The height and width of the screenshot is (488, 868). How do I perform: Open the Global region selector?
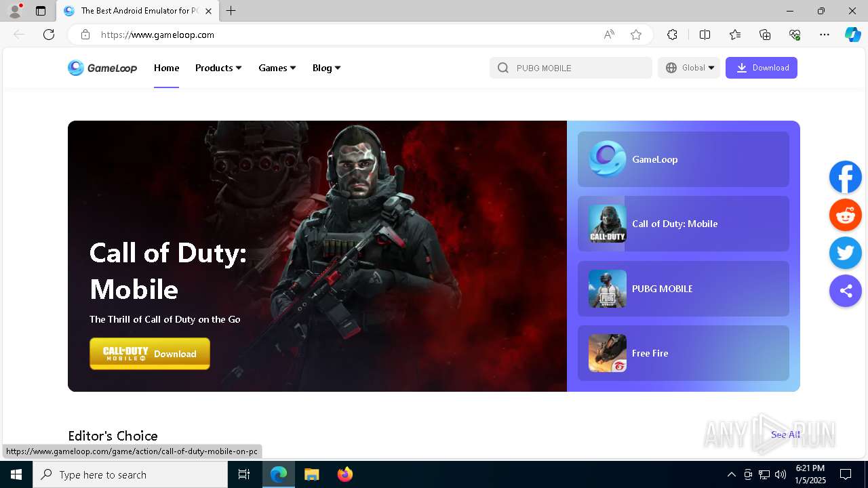[689, 68]
